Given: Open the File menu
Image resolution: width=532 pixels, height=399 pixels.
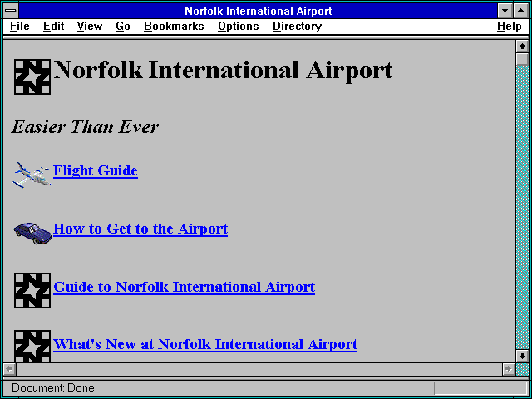Looking at the screenshot, I should coord(20,26).
